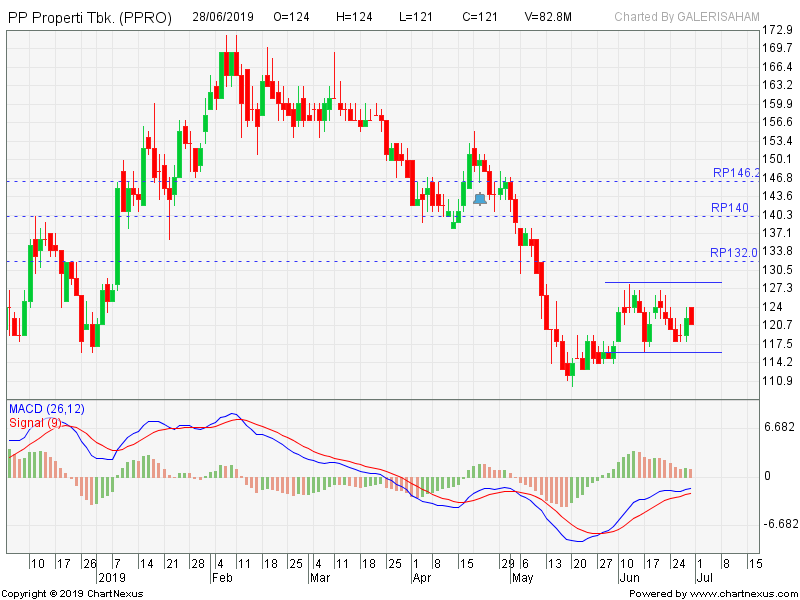This screenshot has width=800, height=600.
Task: Click the upper blue line above the June candles
Action: tap(663, 283)
